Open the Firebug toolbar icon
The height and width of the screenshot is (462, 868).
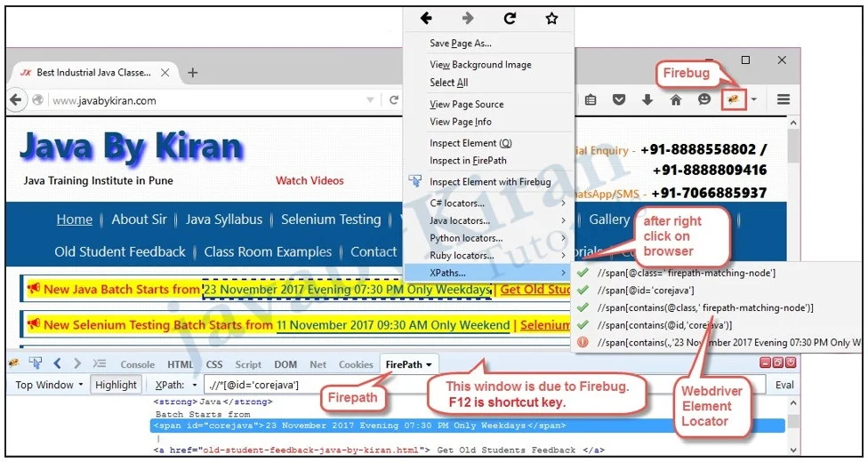(x=734, y=100)
